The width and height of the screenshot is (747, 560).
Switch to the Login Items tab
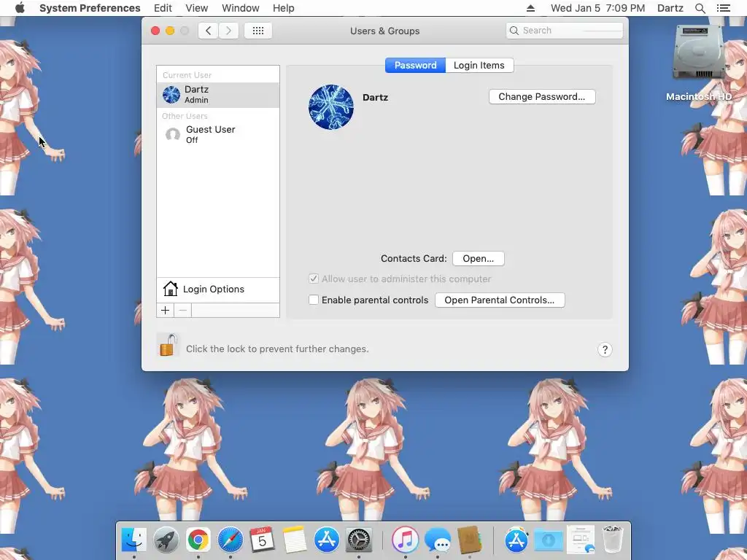[479, 65]
